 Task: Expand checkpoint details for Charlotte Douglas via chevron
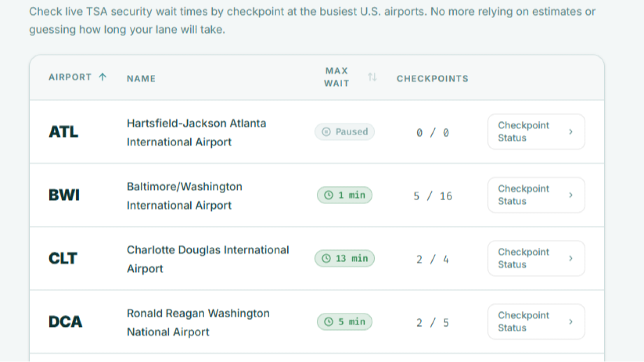571,258
